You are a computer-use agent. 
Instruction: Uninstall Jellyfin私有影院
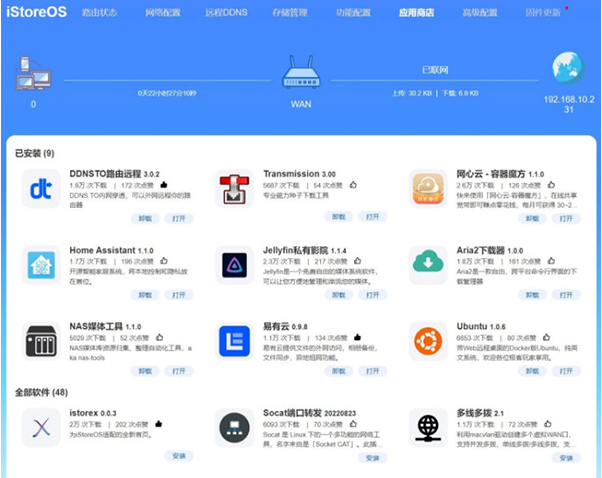[339, 295]
